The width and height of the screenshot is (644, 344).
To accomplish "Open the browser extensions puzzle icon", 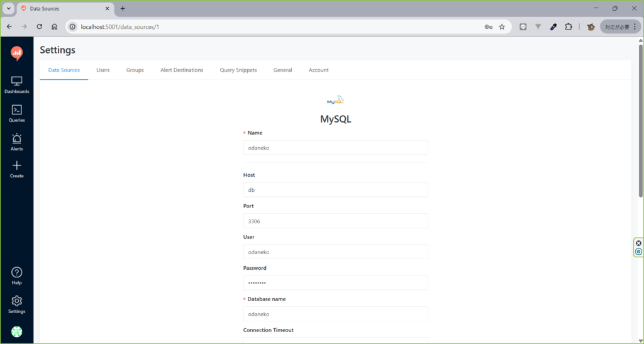I will coord(569,27).
